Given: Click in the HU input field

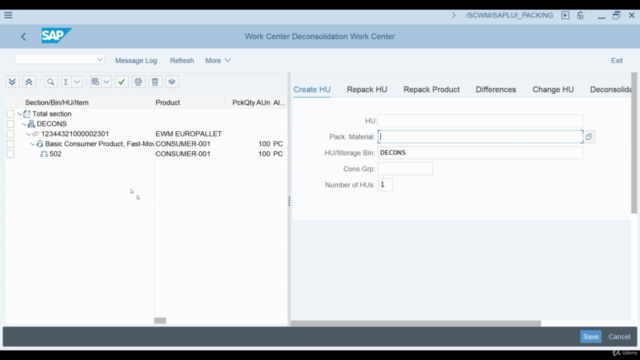Looking at the screenshot, I should (x=480, y=121).
